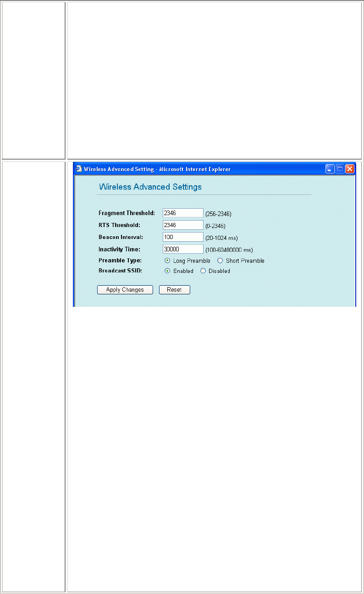
Task: Set Broadcast SSID to Disabled
Action: (203, 271)
